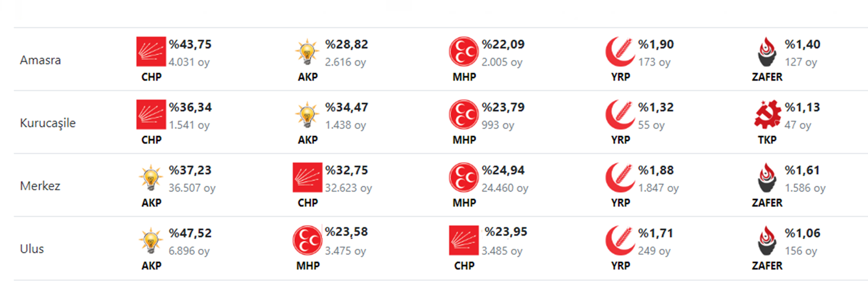Click the CHP logo in Ulus row
The width and height of the screenshot is (868, 282).
click(x=464, y=240)
